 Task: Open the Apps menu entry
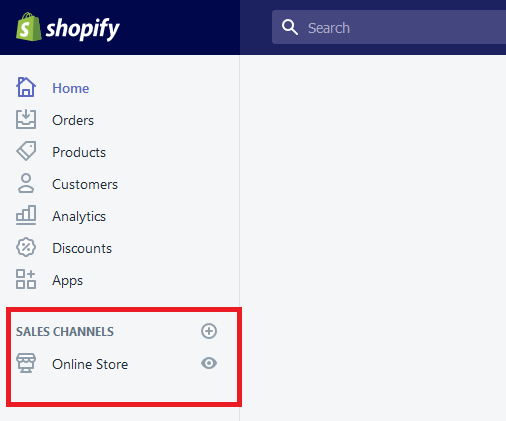[x=67, y=280]
